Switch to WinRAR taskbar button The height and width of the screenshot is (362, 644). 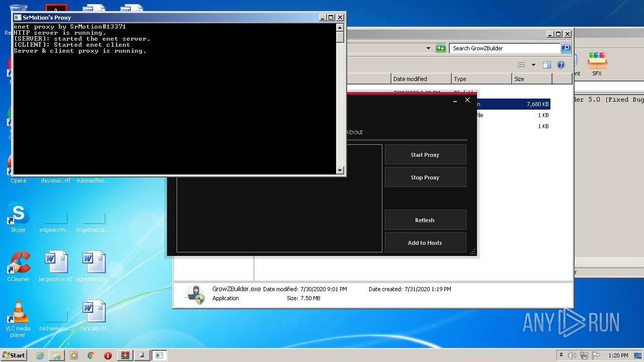coord(125,355)
